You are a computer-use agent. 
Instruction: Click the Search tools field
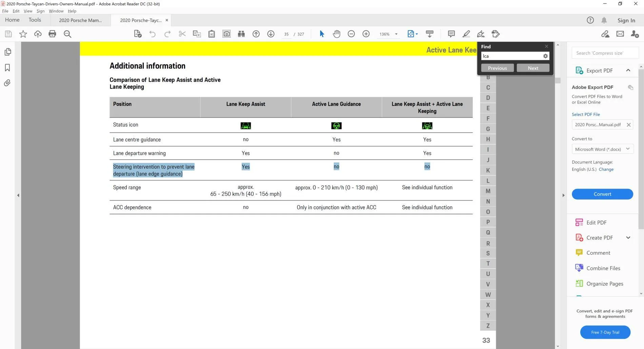(605, 53)
